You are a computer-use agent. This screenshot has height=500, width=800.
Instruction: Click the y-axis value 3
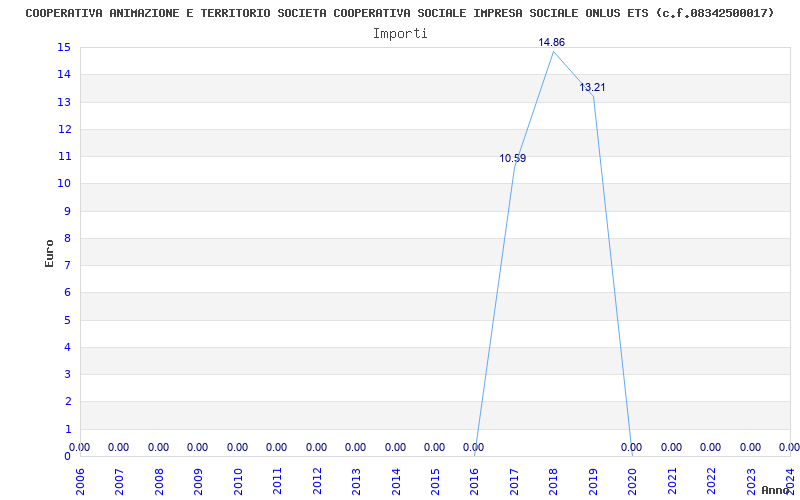point(67,374)
